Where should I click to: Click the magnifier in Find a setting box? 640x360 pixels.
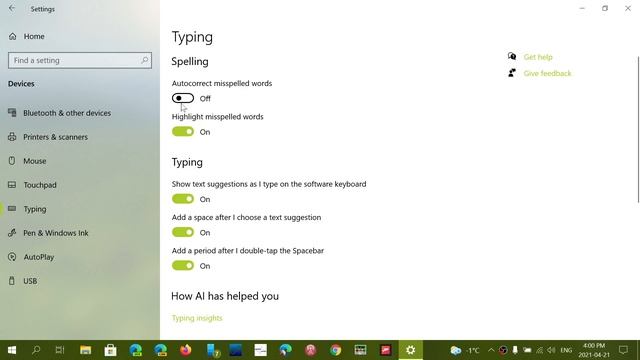tap(144, 60)
